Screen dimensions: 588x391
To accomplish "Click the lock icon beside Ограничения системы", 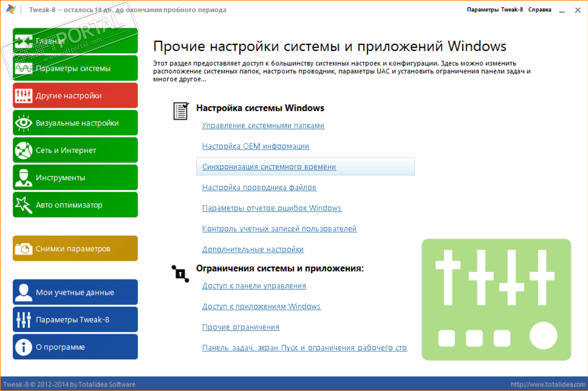I will 180,273.
